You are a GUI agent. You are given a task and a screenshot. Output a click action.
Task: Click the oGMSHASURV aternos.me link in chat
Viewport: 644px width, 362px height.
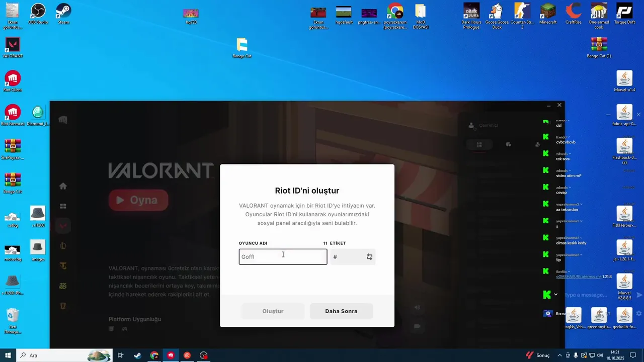[x=579, y=277]
